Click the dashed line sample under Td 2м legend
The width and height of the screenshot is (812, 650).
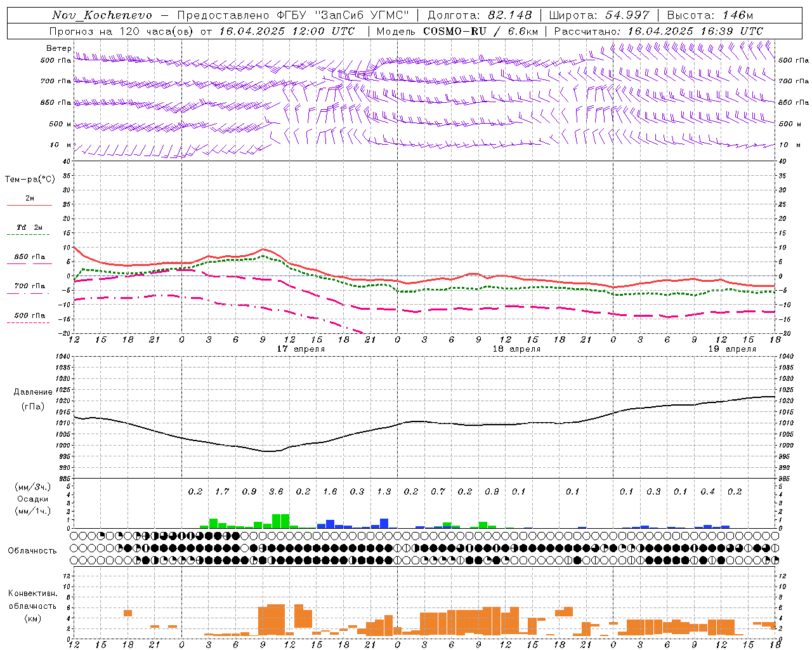pos(29,235)
